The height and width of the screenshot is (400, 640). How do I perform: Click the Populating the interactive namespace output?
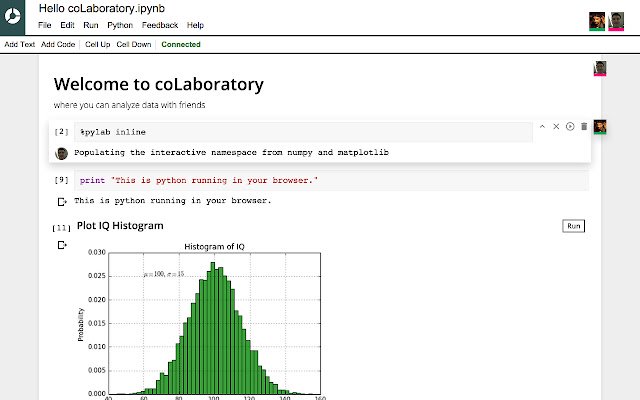(x=231, y=153)
